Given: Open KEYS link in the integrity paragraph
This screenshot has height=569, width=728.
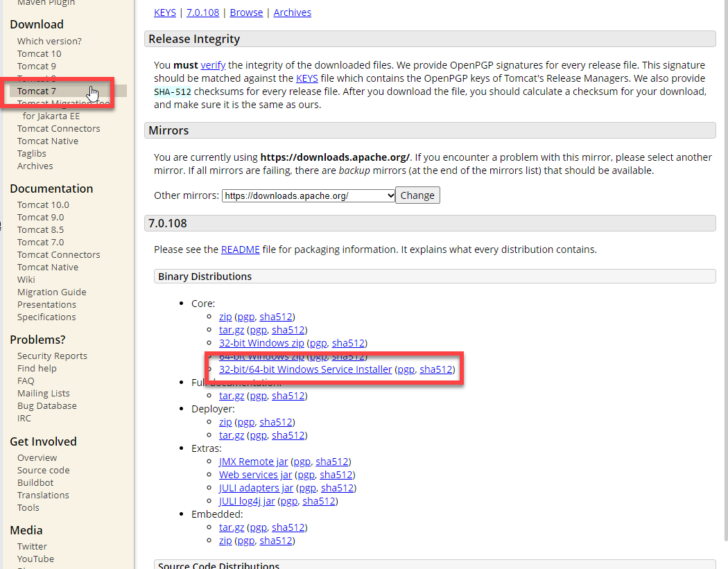Looking at the screenshot, I should click(x=307, y=78).
